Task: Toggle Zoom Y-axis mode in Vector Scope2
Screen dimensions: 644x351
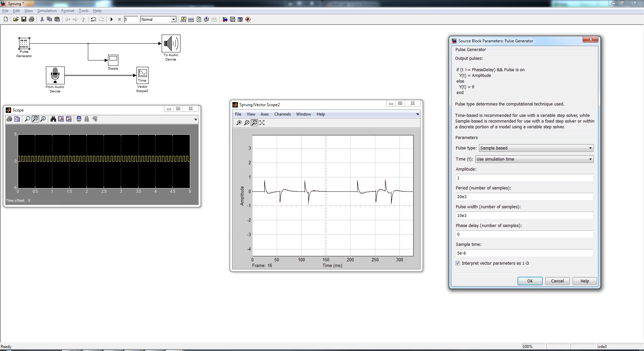Action: [x=254, y=123]
